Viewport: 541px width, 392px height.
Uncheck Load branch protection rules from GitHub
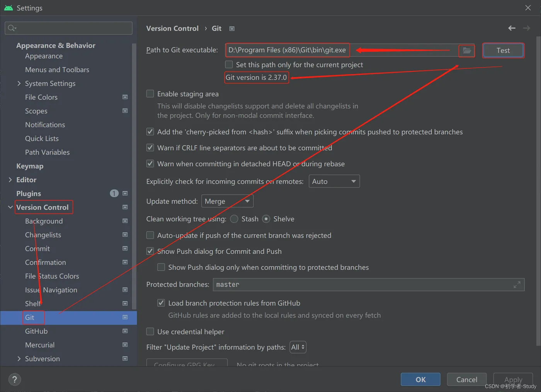pos(161,303)
